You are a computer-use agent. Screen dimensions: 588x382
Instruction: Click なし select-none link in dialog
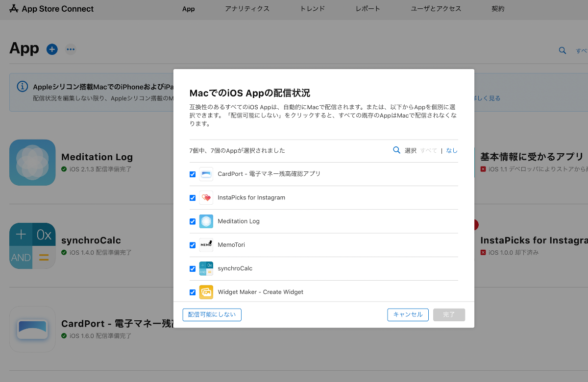452,150
